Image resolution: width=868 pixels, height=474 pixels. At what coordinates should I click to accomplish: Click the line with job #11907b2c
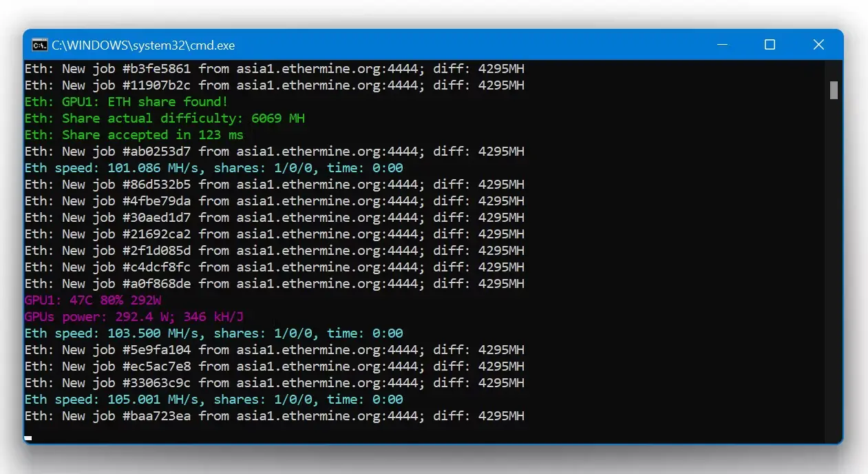275,85
